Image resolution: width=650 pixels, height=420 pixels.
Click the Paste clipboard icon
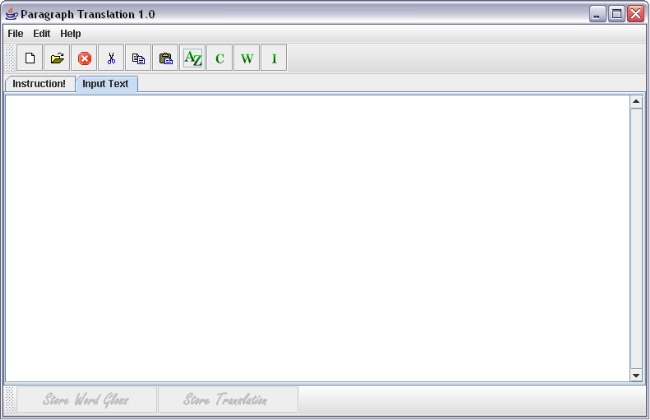[x=165, y=58]
